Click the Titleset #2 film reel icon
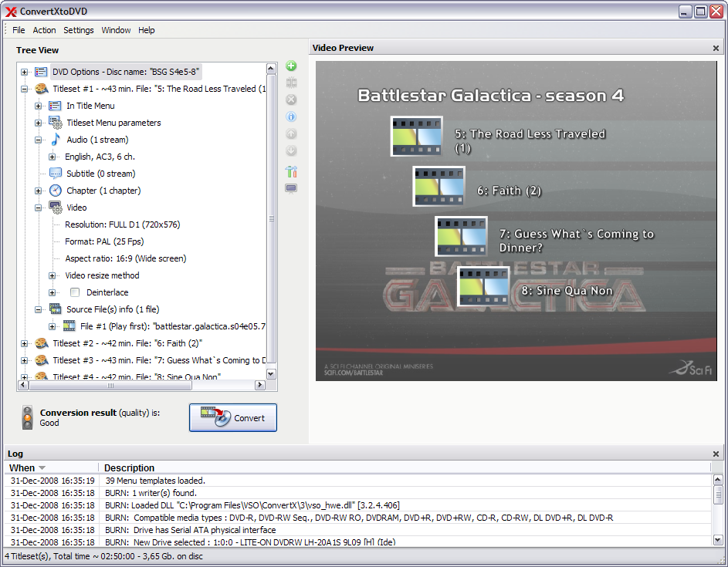This screenshot has height=567, width=728. [42, 343]
